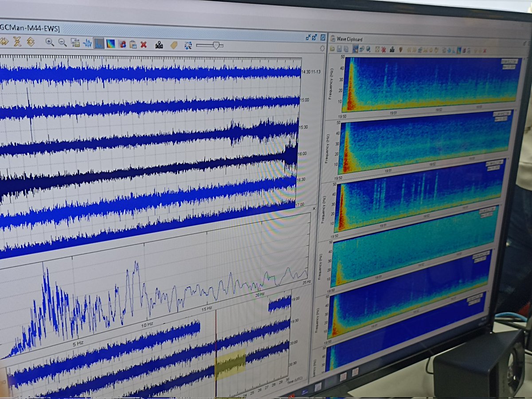Click highlighted sync waves icon in Wave Clipboard
The image size is (532, 399).
click(356, 49)
